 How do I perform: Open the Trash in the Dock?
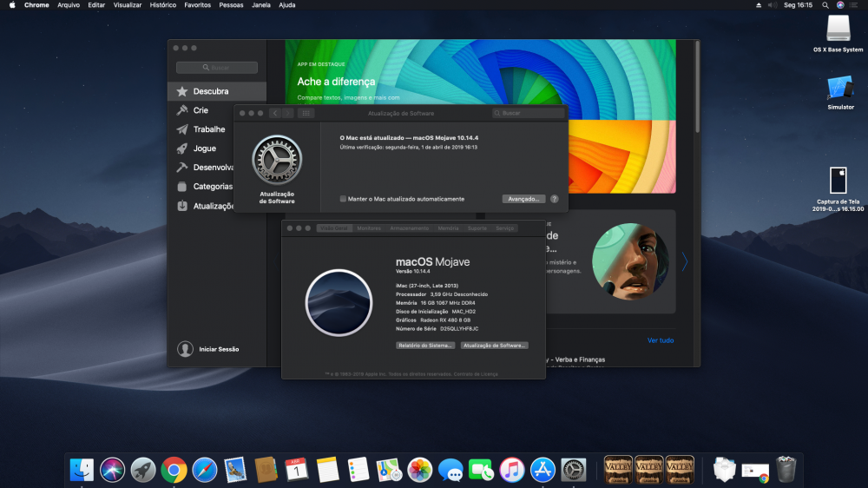[x=786, y=470]
